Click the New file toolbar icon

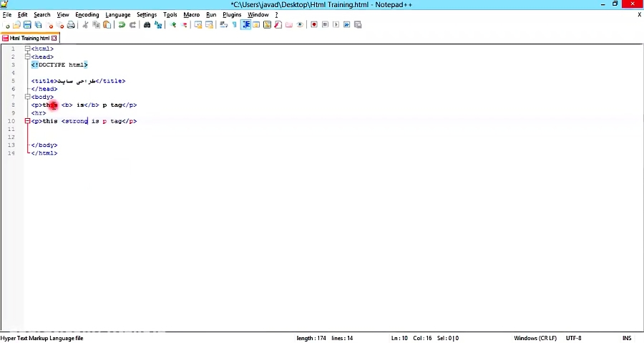coord(7,25)
